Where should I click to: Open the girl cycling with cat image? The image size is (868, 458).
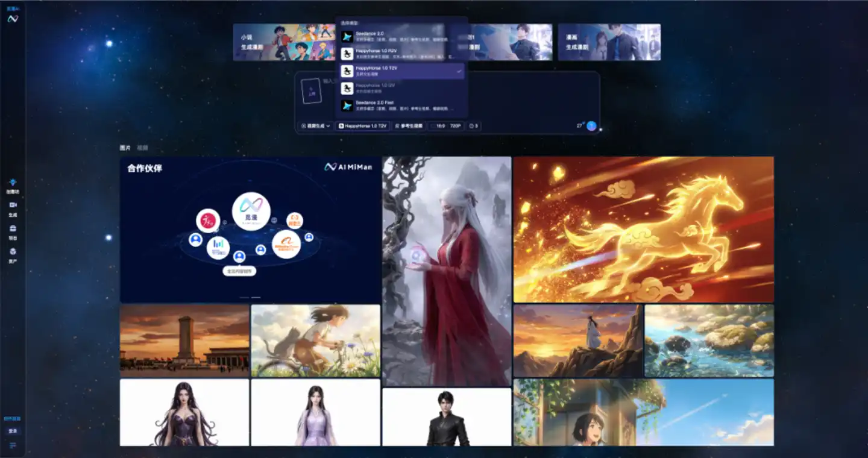pyautogui.click(x=315, y=340)
